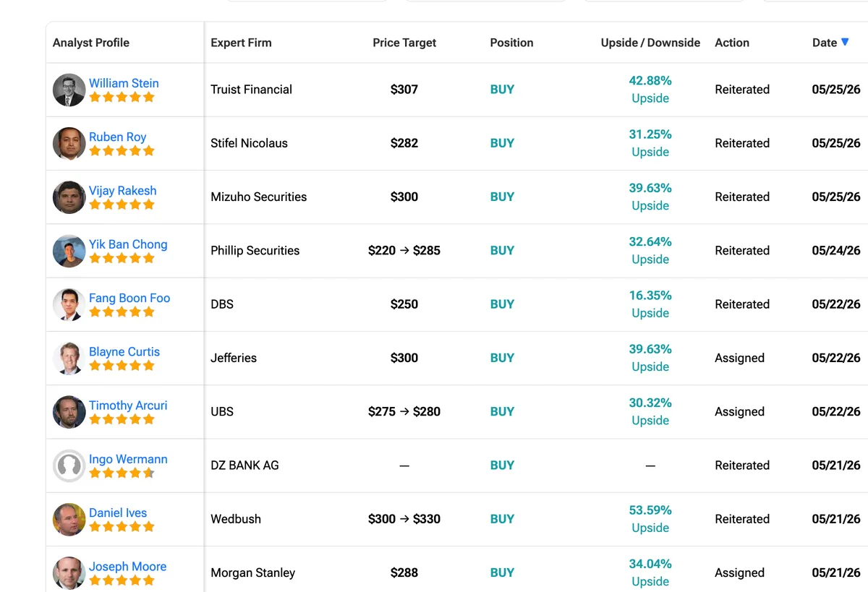Click BUY position in DBS row

502,304
